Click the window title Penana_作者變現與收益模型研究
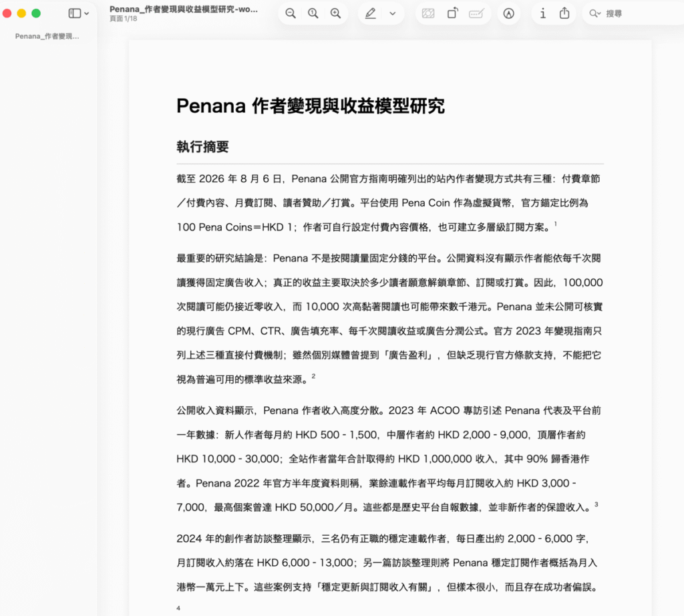 point(184,9)
